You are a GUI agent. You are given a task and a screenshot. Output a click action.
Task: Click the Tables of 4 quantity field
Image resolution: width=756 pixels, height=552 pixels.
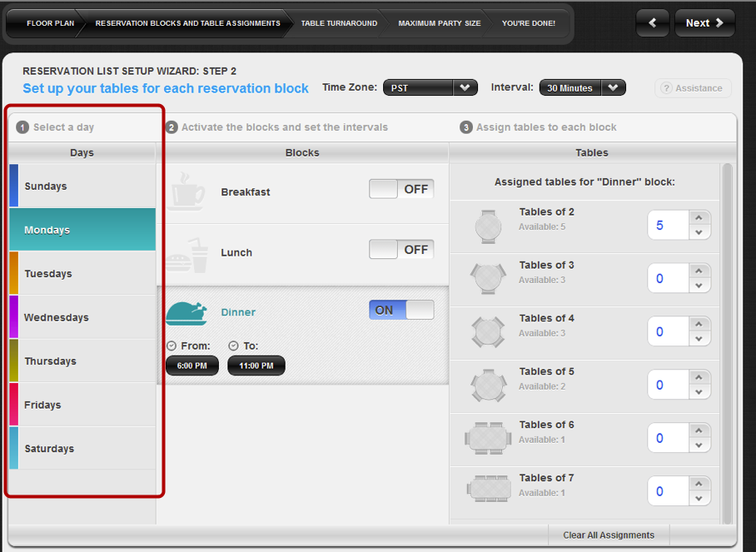point(669,331)
